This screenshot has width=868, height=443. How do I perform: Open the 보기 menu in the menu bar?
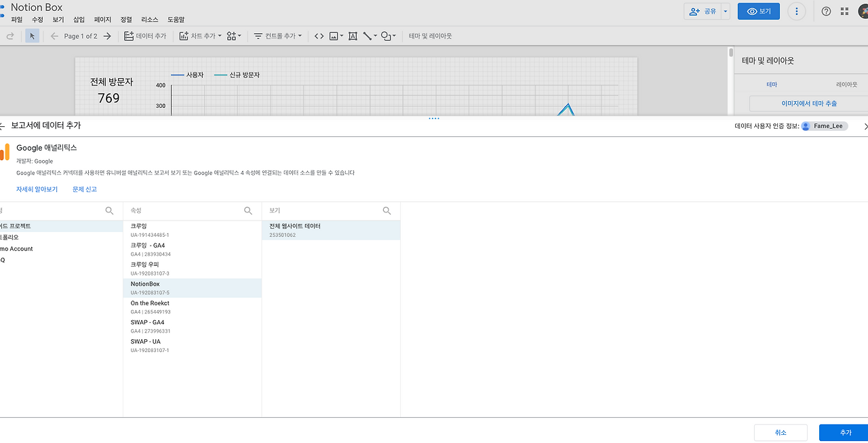coord(58,20)
